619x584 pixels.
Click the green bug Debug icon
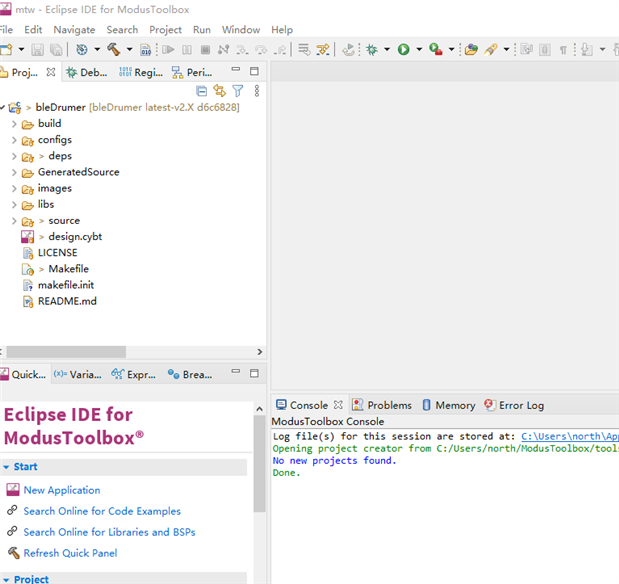click(371, 49)
